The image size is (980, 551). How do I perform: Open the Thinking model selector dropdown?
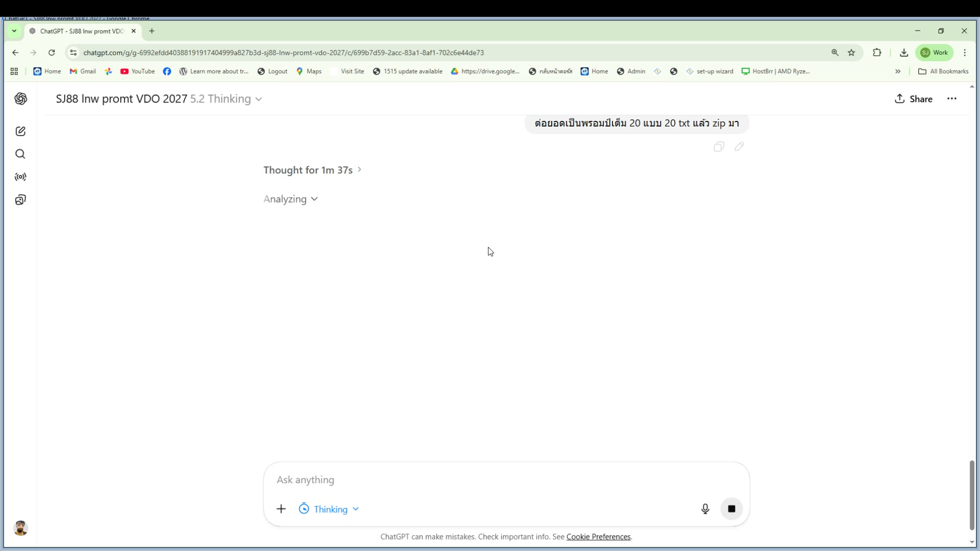(x=328, y=509)
